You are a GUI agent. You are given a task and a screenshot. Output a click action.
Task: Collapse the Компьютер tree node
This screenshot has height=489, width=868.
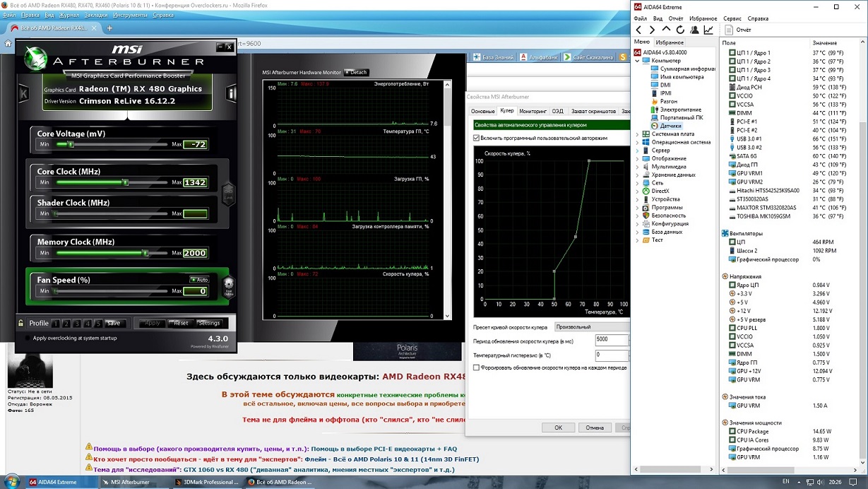[x=637, y=61]
